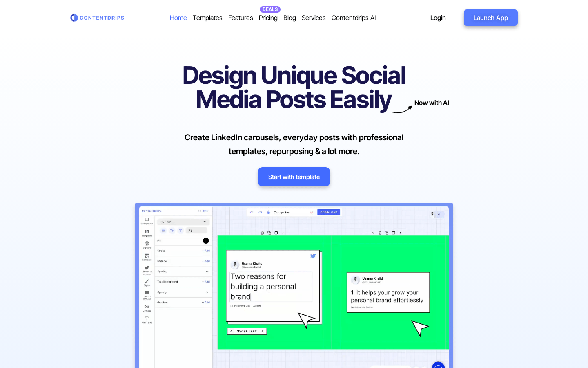This screenshot has height=368, width=588.
Task: Click the DOWNLOAD button in editor
Action: [329, 212]
